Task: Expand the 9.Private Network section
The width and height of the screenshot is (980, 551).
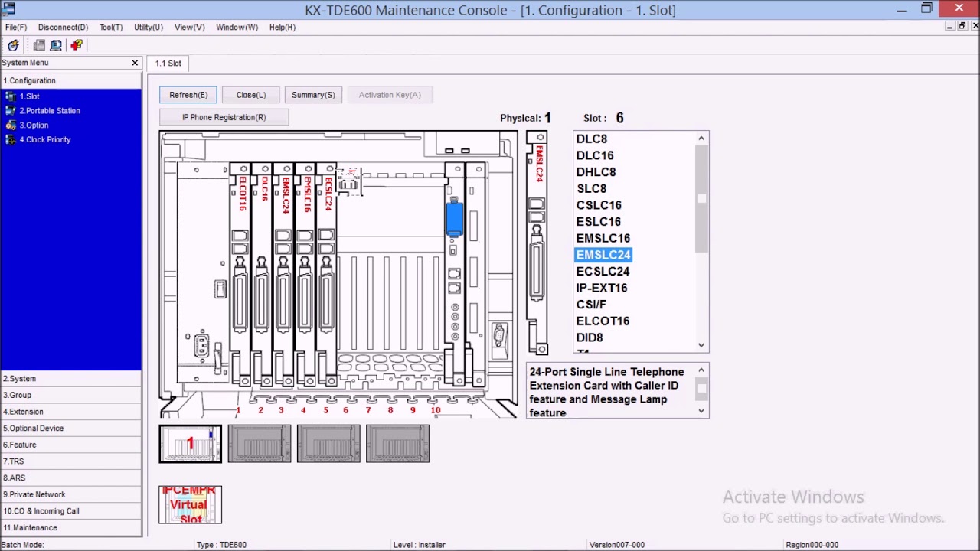Action: click(x=70, y=494)
